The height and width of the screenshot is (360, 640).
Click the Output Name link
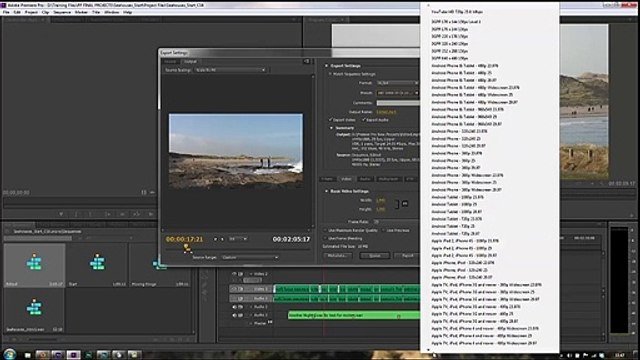pos(386,112)
